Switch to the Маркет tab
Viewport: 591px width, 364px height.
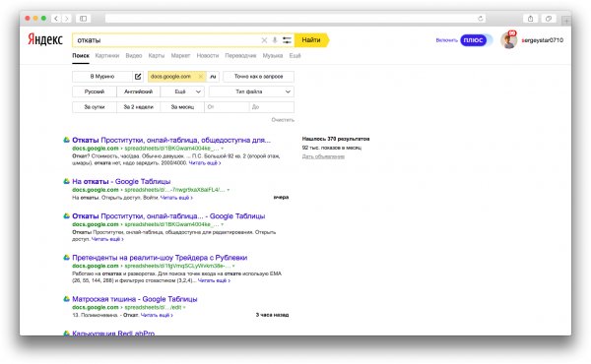coord(180,56)
